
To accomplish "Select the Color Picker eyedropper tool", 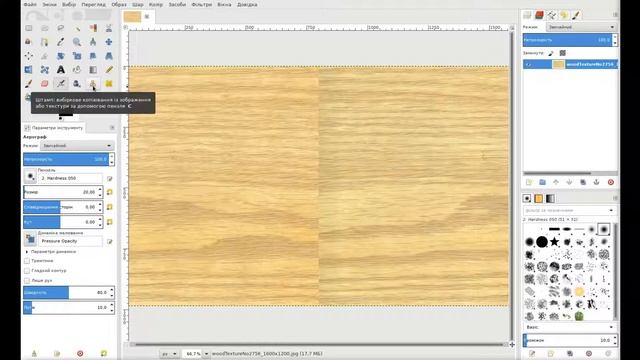I will [60, 42].
